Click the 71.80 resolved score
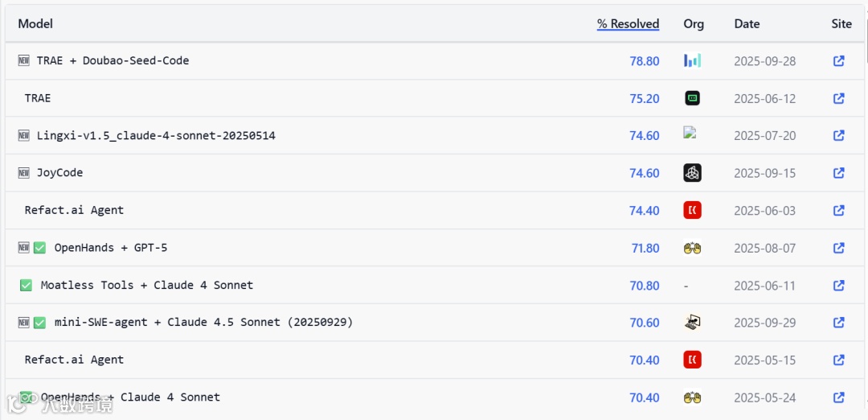868x420 pixels. pyautogui.click(x=645, y=249)
